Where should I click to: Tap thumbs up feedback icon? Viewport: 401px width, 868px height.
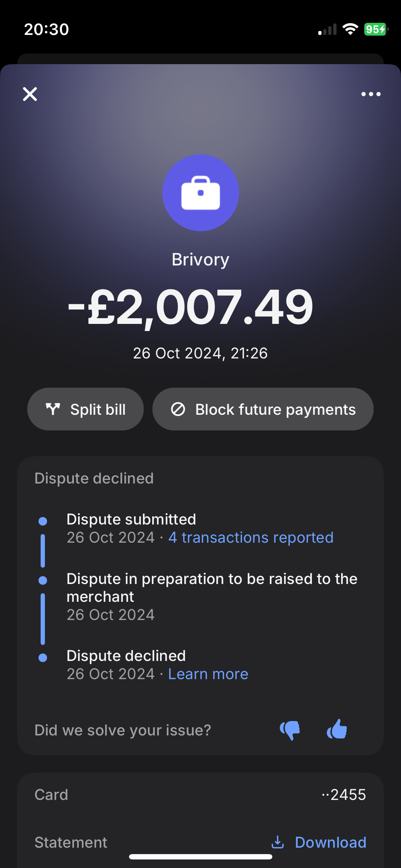(x=337, y=729)
